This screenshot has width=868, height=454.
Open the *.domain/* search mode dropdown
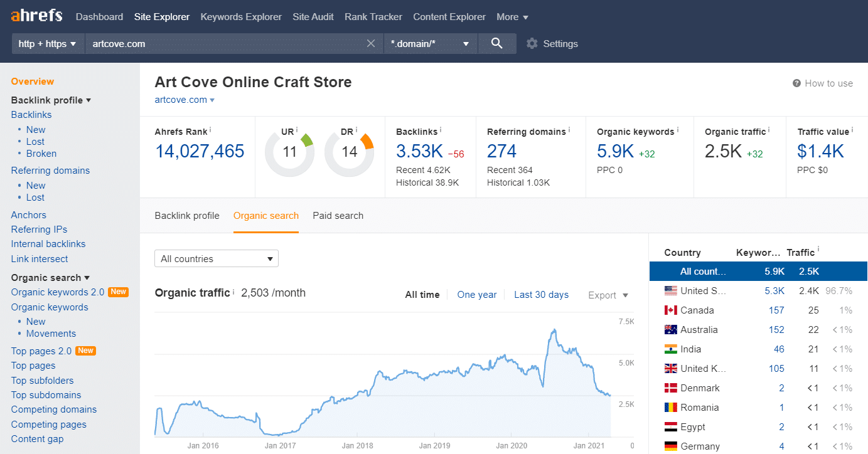(x=431, y=43)
